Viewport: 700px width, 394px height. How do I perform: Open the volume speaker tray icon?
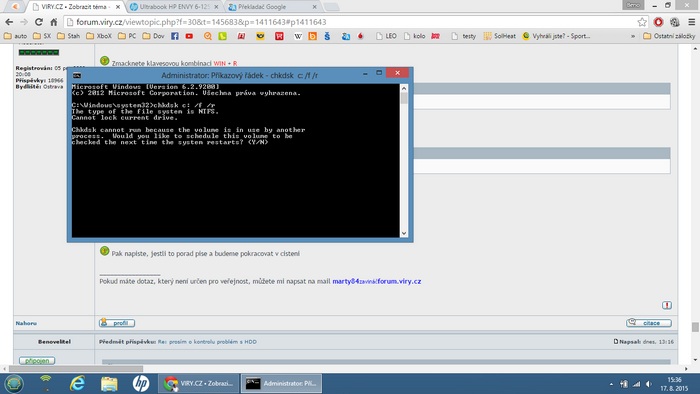click(649, 384)
